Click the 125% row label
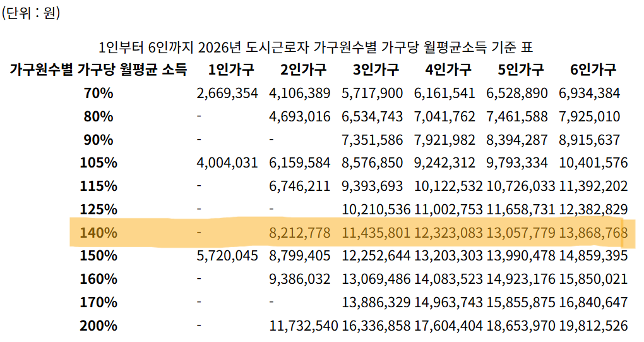This screenshot has height=342, width=644. point(98,210)
